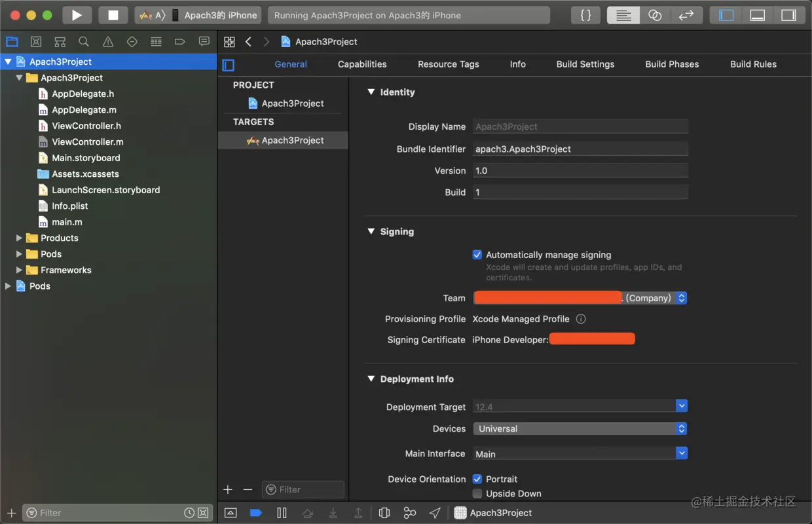Open the Find navigator search icon
This screenshot has height=524, width=812.
click(84, 42)
